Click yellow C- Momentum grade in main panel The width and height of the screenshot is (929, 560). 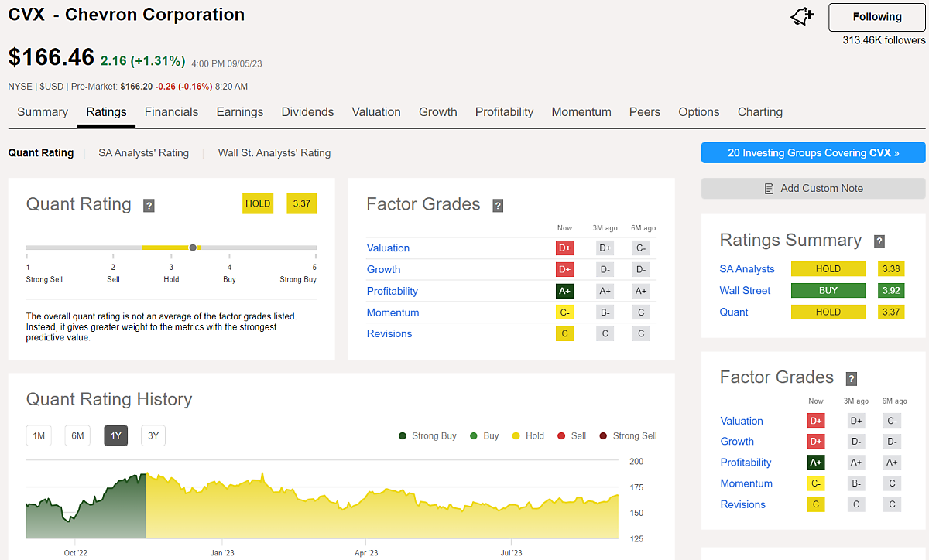(565, 313)
